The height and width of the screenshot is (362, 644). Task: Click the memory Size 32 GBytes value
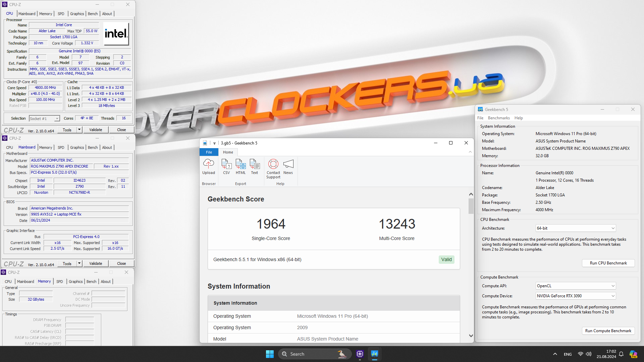point(36,299)
